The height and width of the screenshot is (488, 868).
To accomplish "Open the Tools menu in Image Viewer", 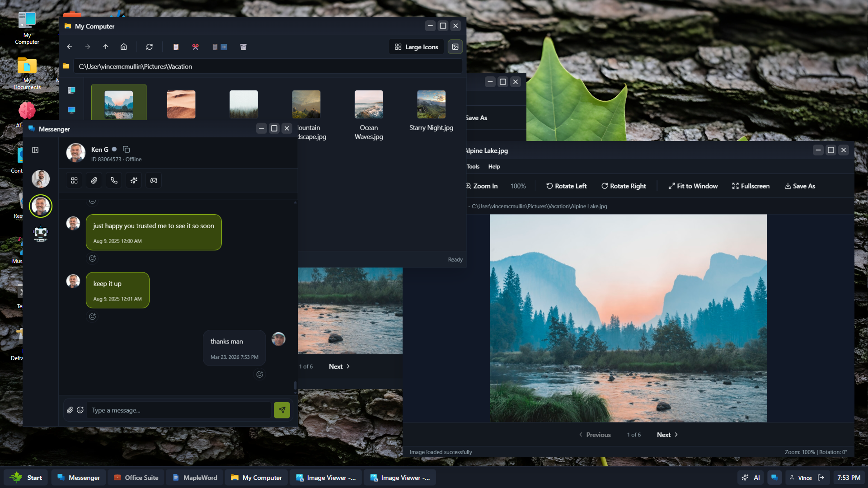I will (473, 167).
